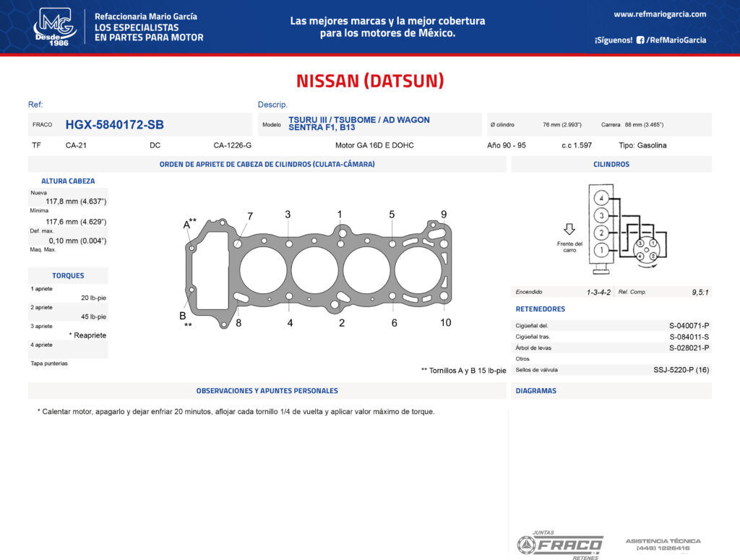Image resolution: width=740 pixels, height=560 pixels.
Task: Click cylinder 1 in the firing order diagram
Action: [601, 250]
